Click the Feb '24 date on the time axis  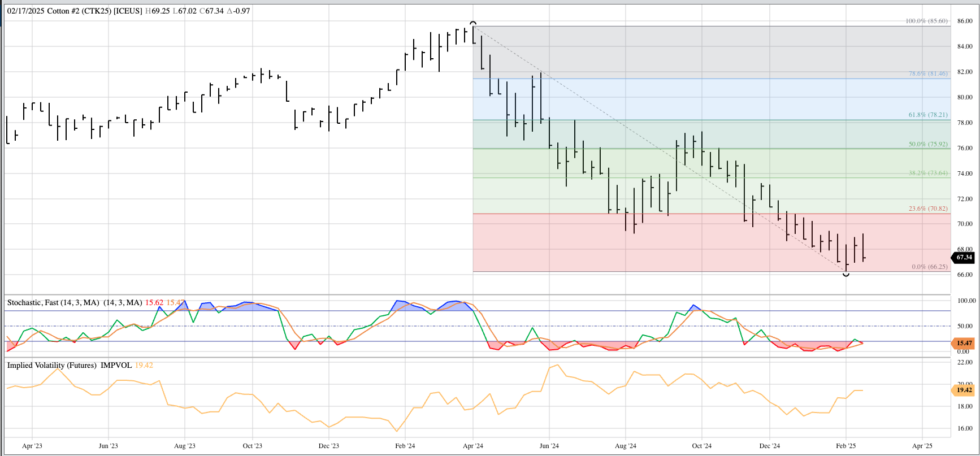pos(405,446)
